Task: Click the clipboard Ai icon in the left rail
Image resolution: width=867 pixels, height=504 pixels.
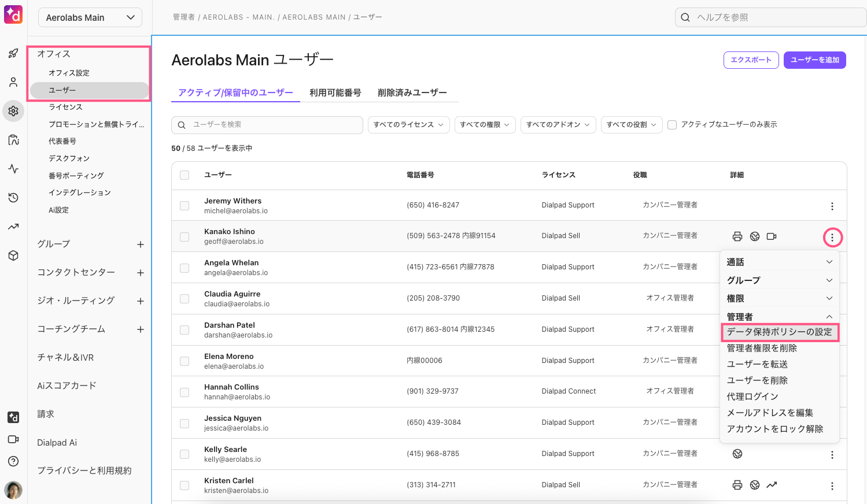Action: 13,140
